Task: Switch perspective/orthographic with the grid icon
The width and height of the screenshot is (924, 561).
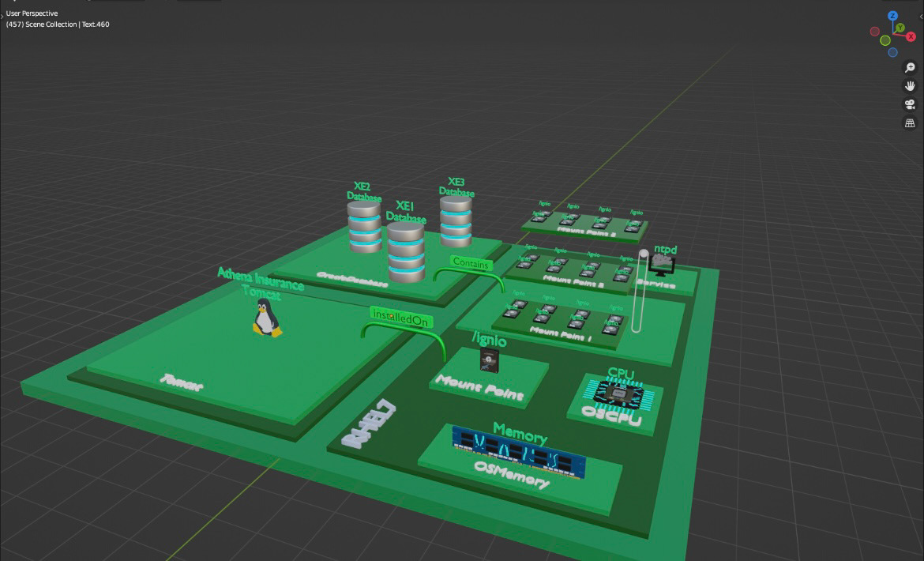Action: [910, 123]
